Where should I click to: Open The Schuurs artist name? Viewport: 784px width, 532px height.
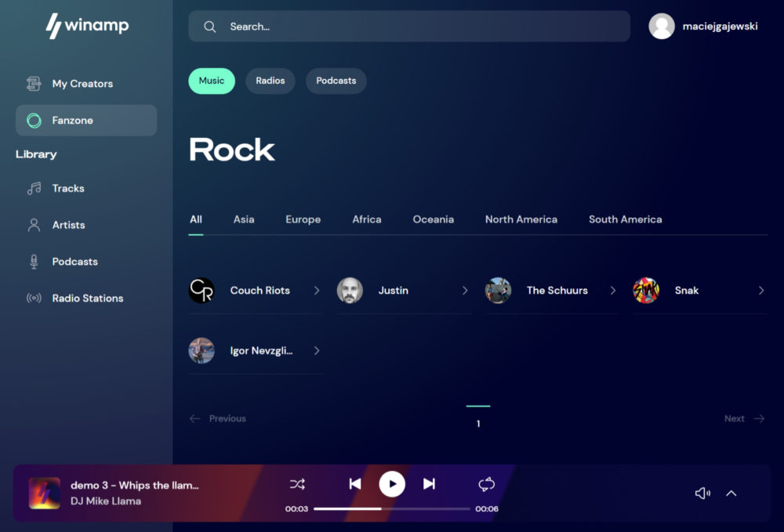pos(557,290)
